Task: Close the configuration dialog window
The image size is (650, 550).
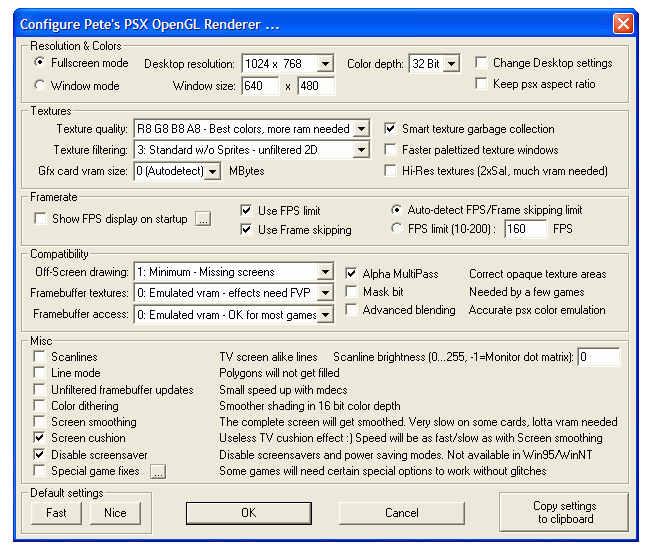Action: point(622,23)
